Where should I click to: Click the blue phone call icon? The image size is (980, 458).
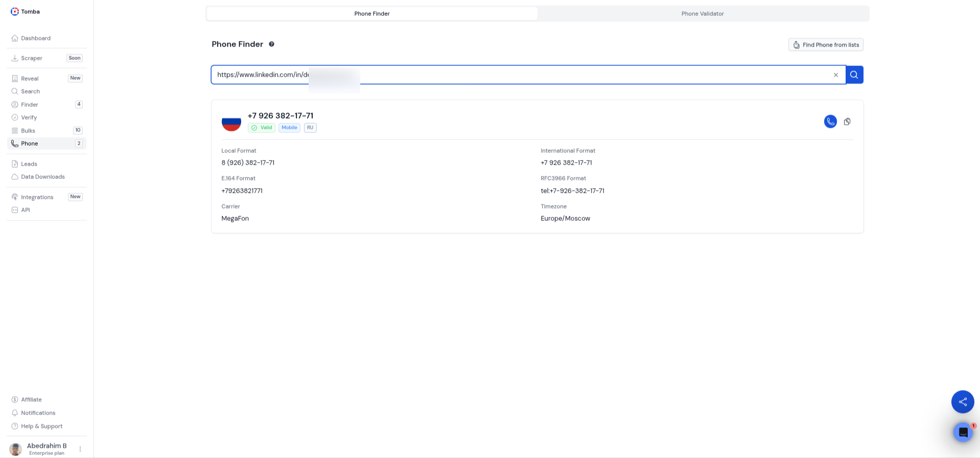(830, 122)
